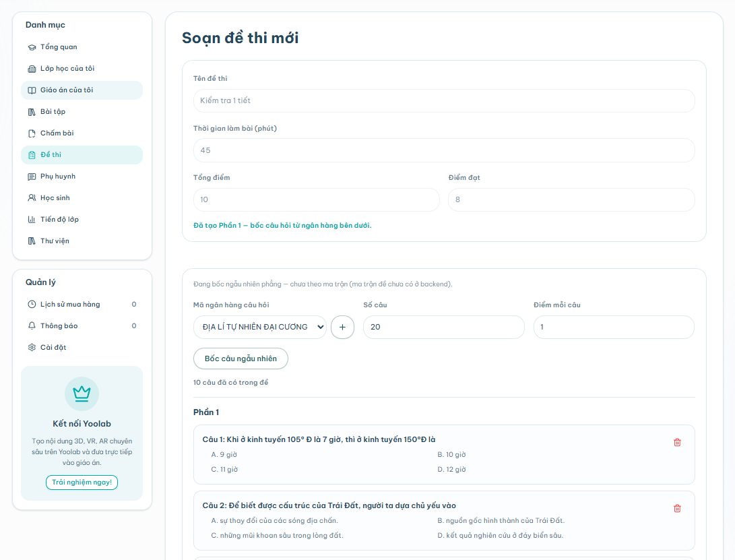Click the people icon beside Học sinh
The width and height of the screenshot is (735, 560).
32,198
